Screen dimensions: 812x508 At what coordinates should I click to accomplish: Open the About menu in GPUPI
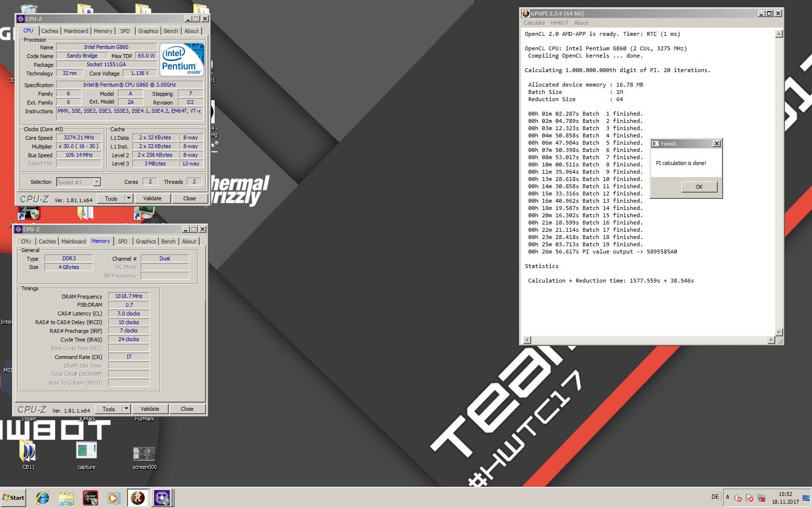point(581,23)
